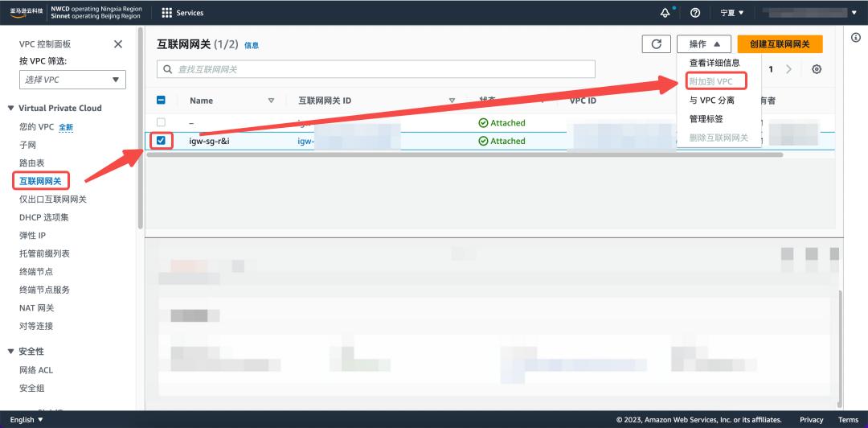Sort by Name column arrow
Viewport: 868px width, 428px height.
pyautogui.click(x=272, y=101)
